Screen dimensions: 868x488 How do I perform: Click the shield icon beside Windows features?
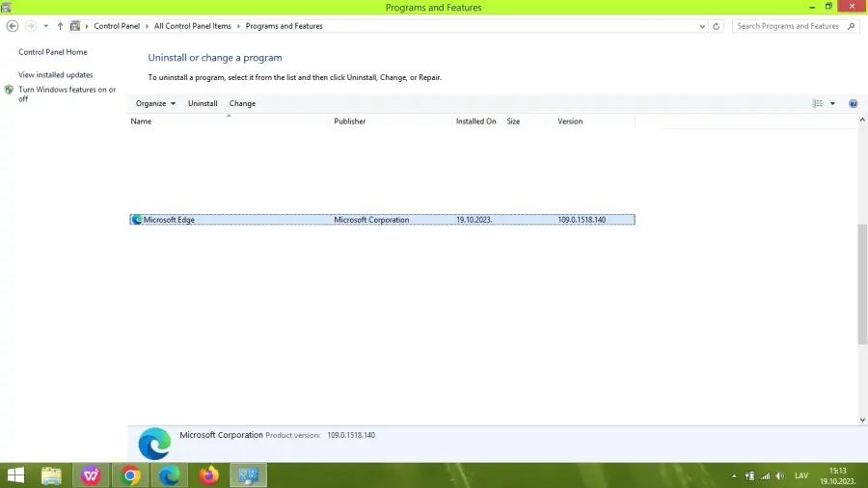tap(9, 90)
